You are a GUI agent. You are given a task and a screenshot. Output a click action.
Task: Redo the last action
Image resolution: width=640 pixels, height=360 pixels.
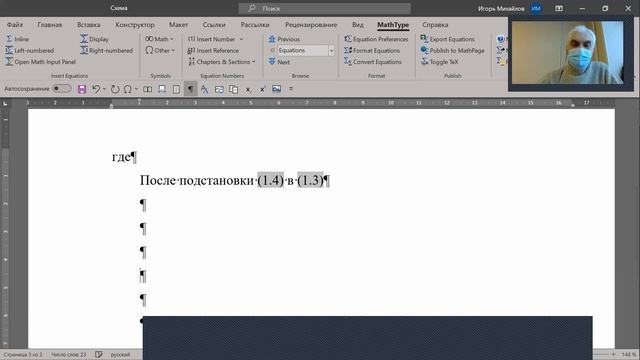pos(115,89)
